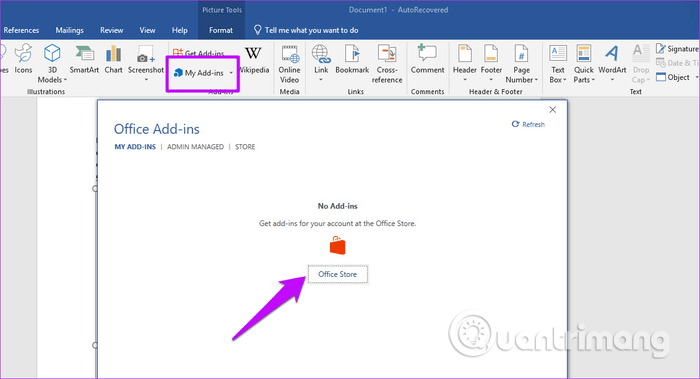This screenshot has width=700, height=379.
Task: Expand the WordArt dropdown arrow
Action: tap(612, 80)
